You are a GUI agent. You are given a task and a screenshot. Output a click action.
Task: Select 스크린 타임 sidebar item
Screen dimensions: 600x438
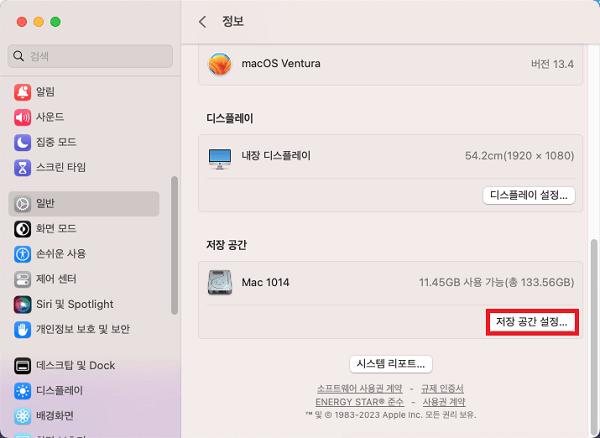[x=84, y=168]
